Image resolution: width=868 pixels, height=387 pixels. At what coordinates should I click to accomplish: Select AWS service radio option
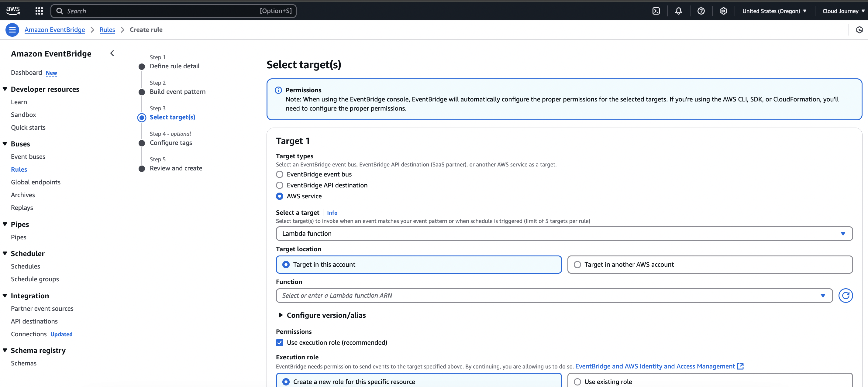[x=279, y=196]
